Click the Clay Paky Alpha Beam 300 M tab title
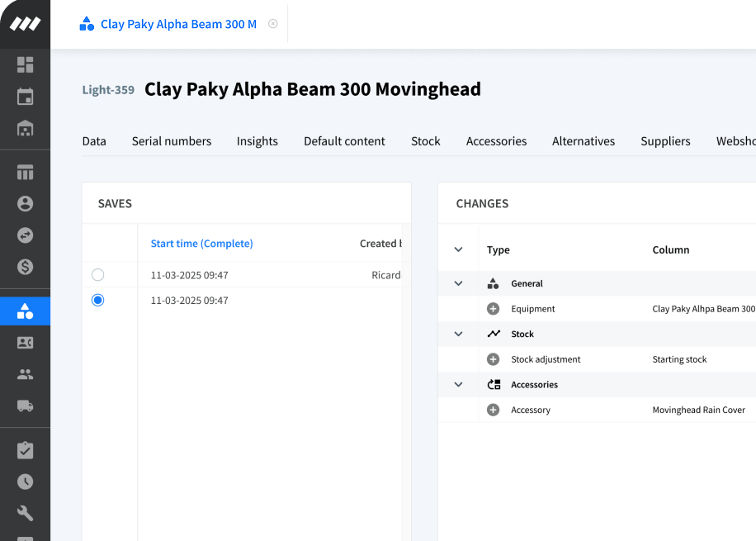Screen dimensions: 756x541 (178, 24)
